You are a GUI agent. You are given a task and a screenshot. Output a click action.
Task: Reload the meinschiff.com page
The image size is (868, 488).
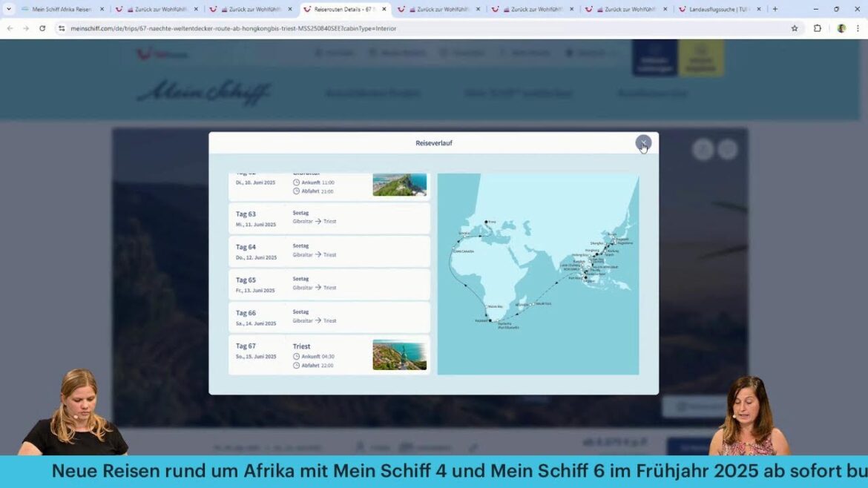pos(43,28)
